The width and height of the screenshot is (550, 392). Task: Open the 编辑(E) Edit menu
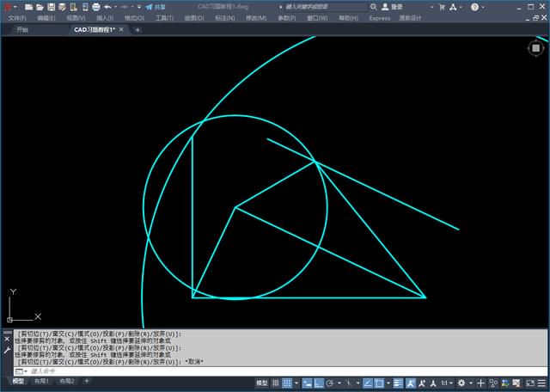[x=46, y=18]
